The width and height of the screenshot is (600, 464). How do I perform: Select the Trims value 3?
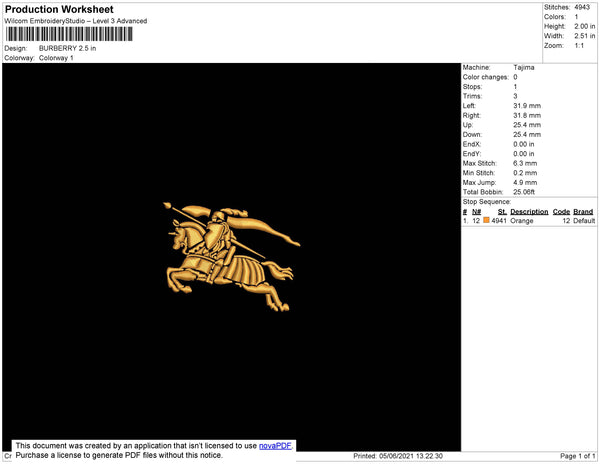[x=515, y=96]
